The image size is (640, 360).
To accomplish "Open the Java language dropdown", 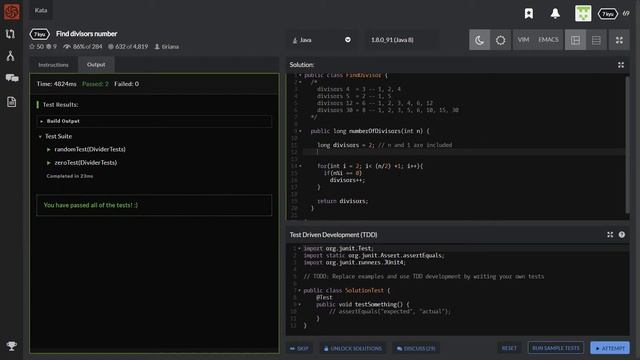I will click(321, 40).
